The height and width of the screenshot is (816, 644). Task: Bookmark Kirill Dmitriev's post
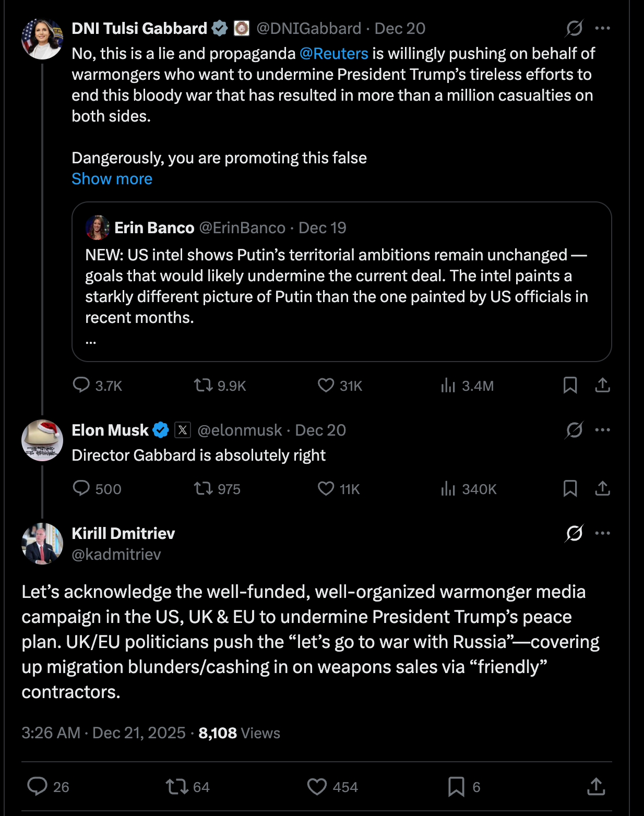tap(456, 786)
